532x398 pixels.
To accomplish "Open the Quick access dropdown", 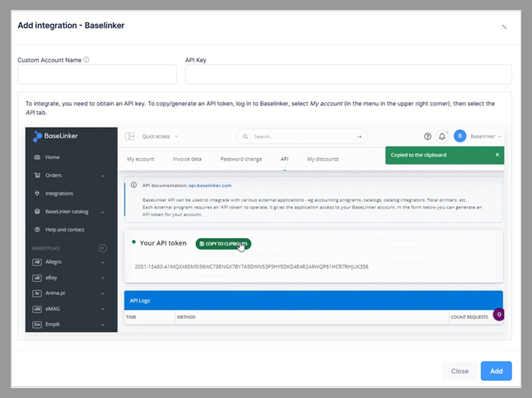I will tap(160, 136).
